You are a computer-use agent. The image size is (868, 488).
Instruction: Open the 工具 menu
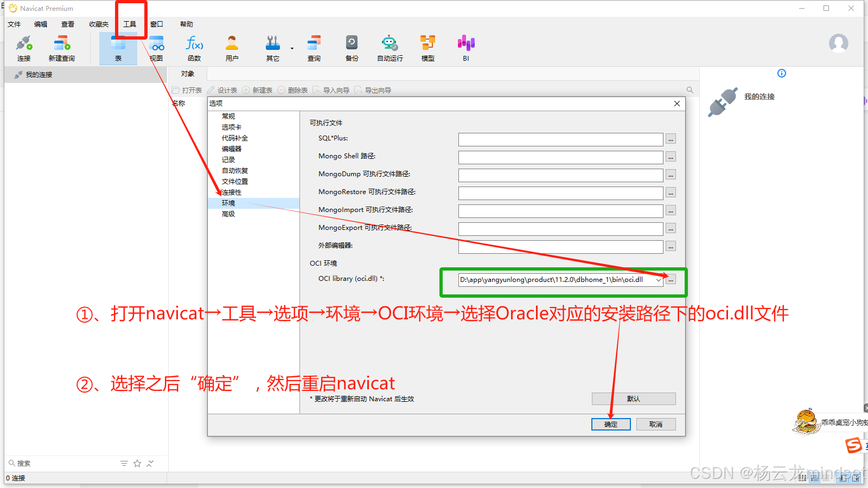tap(130, 24)
